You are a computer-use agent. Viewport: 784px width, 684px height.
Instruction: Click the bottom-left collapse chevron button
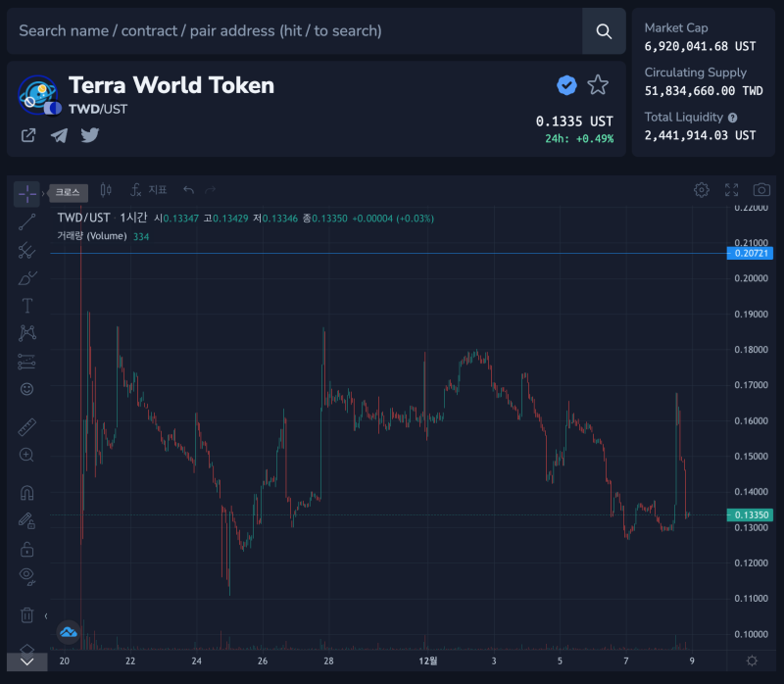point(27,661)
